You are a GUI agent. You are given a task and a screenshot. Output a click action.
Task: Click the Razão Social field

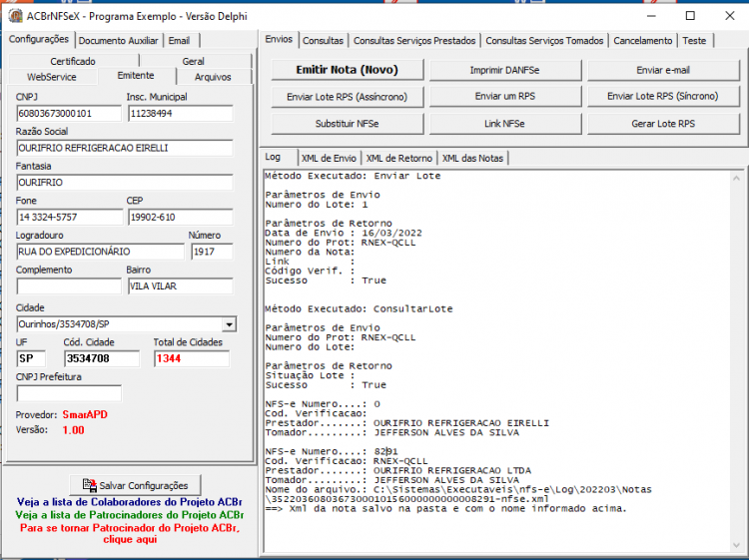(x=125, y=148)
